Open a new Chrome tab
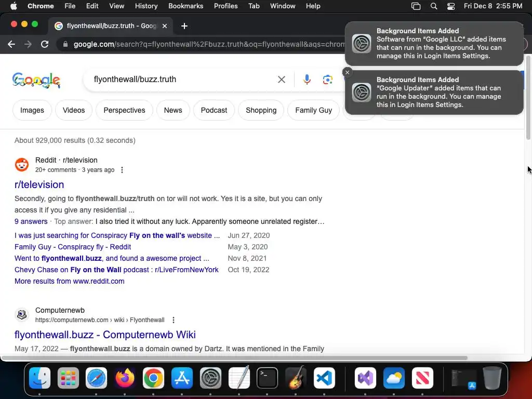Screen dimensions: 532x399 [x=184, y=26]
